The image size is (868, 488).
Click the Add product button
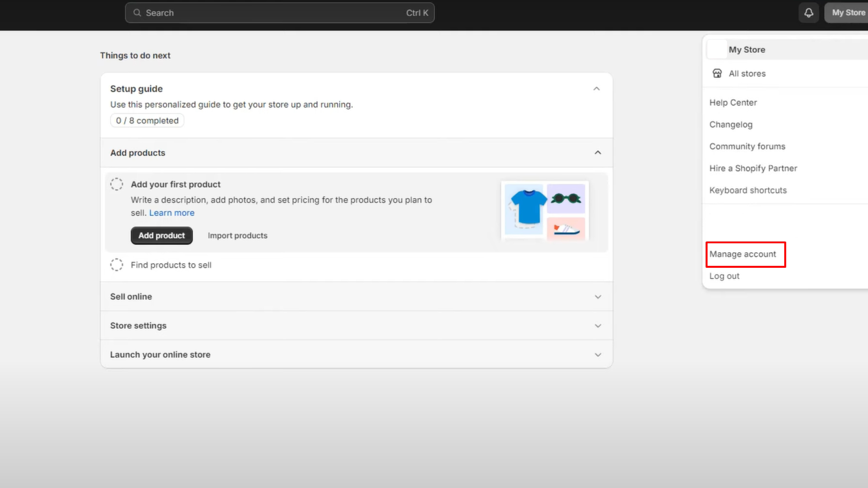pyautogui.click(x=162, y=235)
